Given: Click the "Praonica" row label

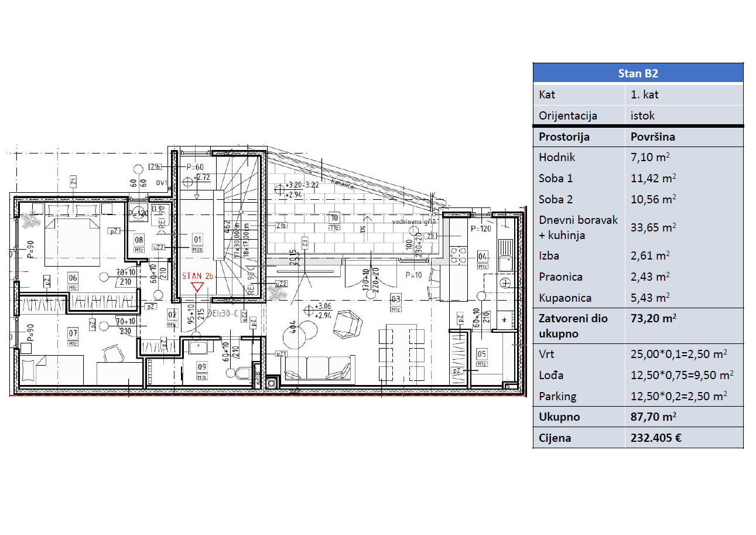Looking at the screenshot, I should click(560, 277).
